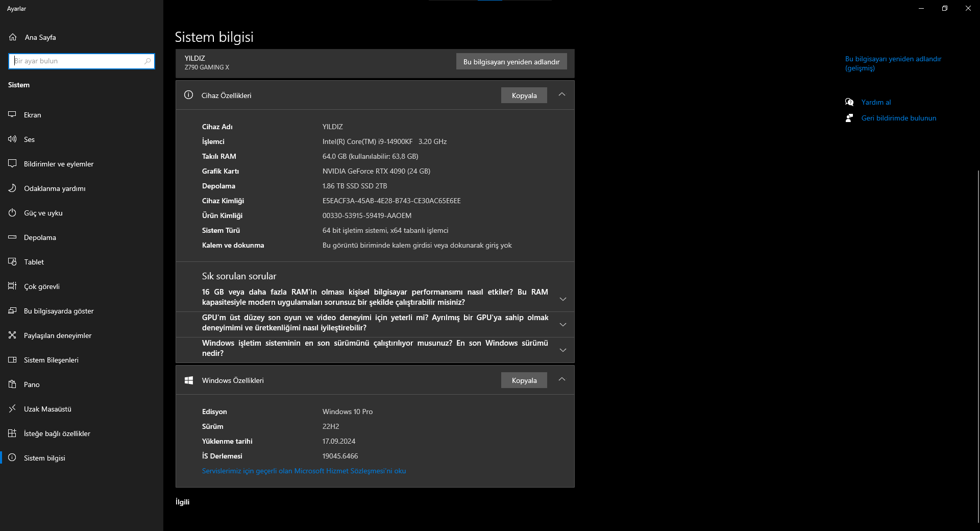Click the Sistem Bileşenleri icon
The width and height of the screenshot is (980, 531).
tap(12, 360)
